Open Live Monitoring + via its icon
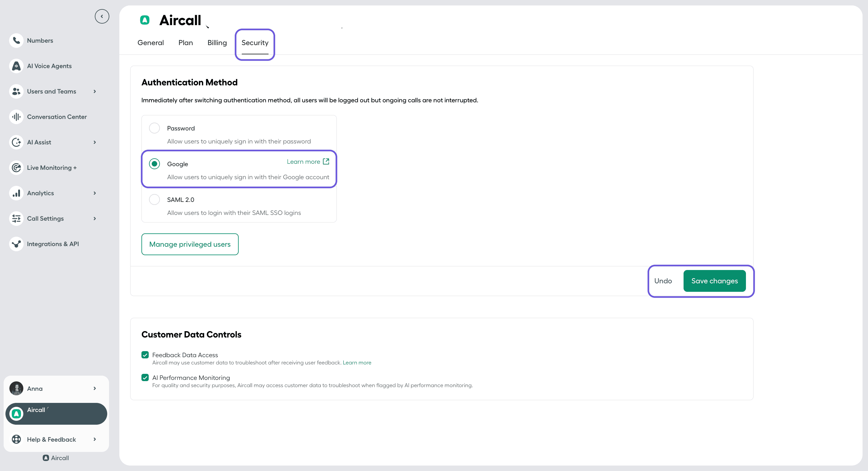The width and height of the screenshot is (868, 471). pyautogui.click(x=16, y=167)
